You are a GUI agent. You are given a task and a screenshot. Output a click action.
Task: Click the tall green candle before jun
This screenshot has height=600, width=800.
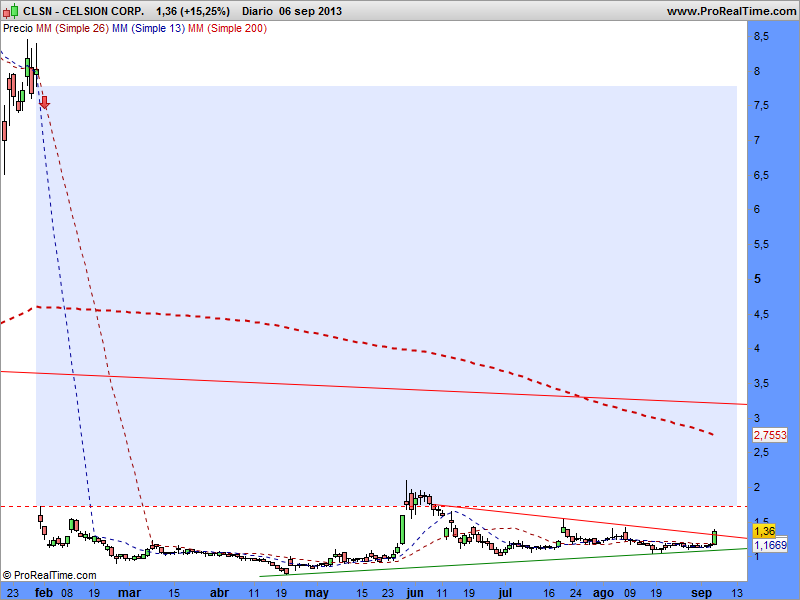(402, 529)
